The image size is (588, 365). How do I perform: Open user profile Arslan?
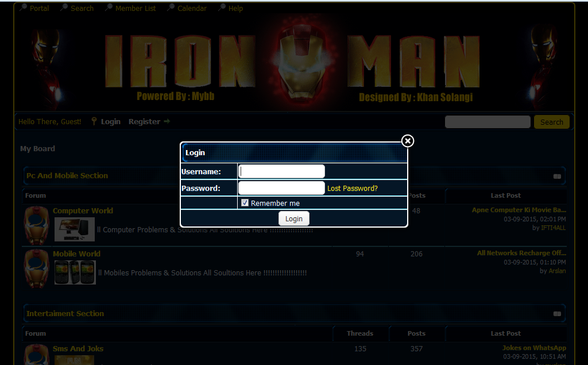(x=557, y=271)
